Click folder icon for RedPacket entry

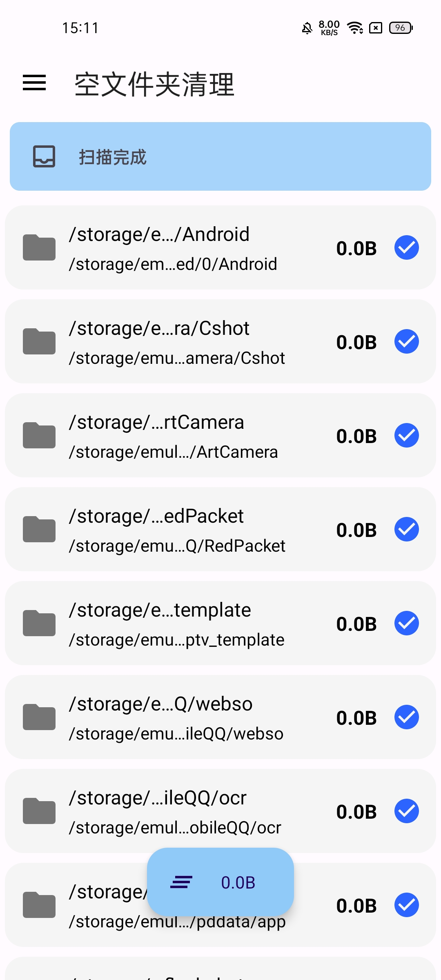point(39,529)
